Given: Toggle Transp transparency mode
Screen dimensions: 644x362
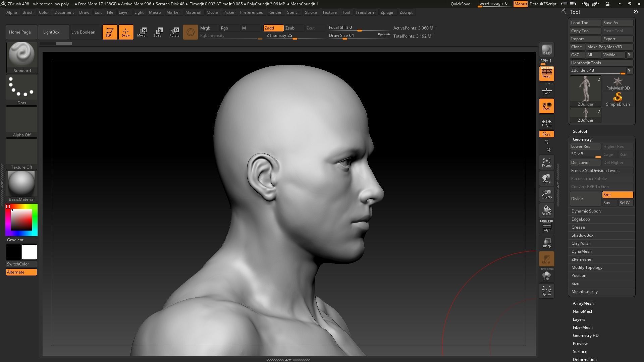Looking at the screenshot, I should tap(546, 243).
